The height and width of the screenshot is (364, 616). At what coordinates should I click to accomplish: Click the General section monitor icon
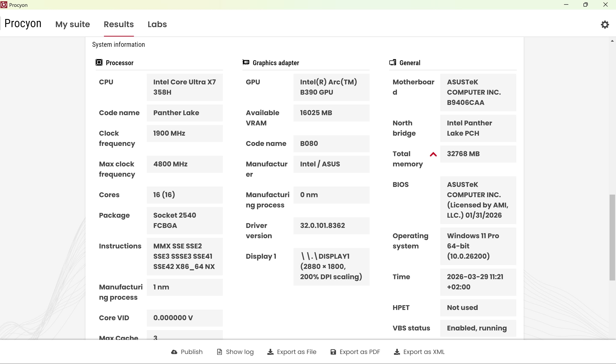pos(392,63)
